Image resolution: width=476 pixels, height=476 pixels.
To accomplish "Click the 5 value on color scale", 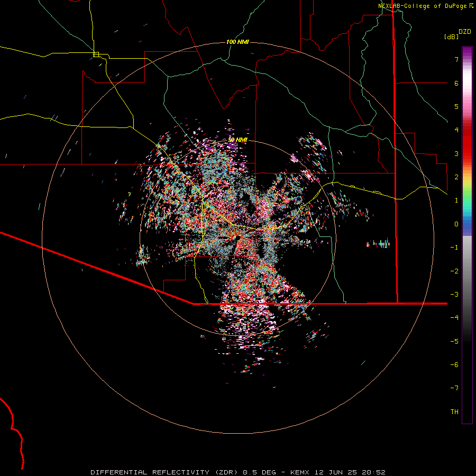I will coord(456,106).
